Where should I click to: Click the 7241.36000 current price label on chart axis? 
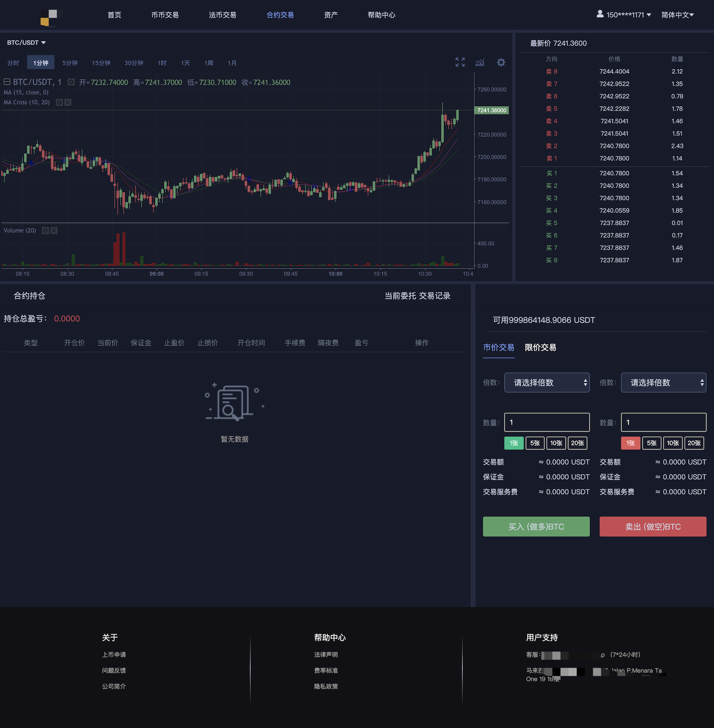click(491, 110)
